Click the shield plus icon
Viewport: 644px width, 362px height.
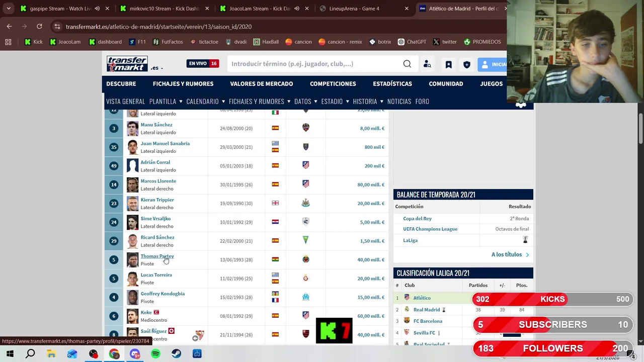point(467,64)
